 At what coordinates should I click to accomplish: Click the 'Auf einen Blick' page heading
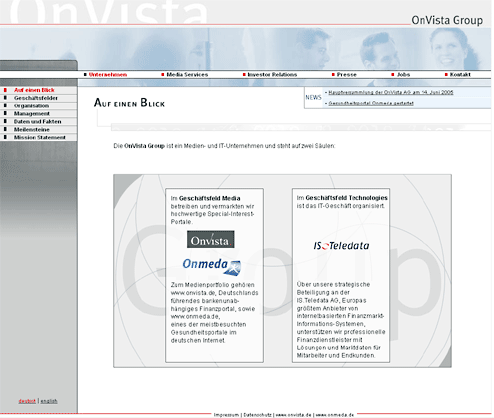(x=129, y=103)
